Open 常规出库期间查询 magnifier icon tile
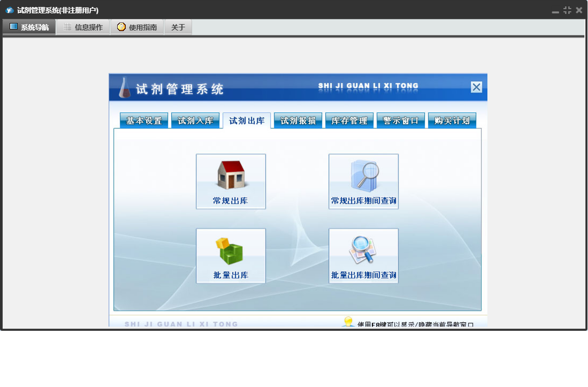Image resolution: width=588 pixels, height=387 pixels. [363, 181]
